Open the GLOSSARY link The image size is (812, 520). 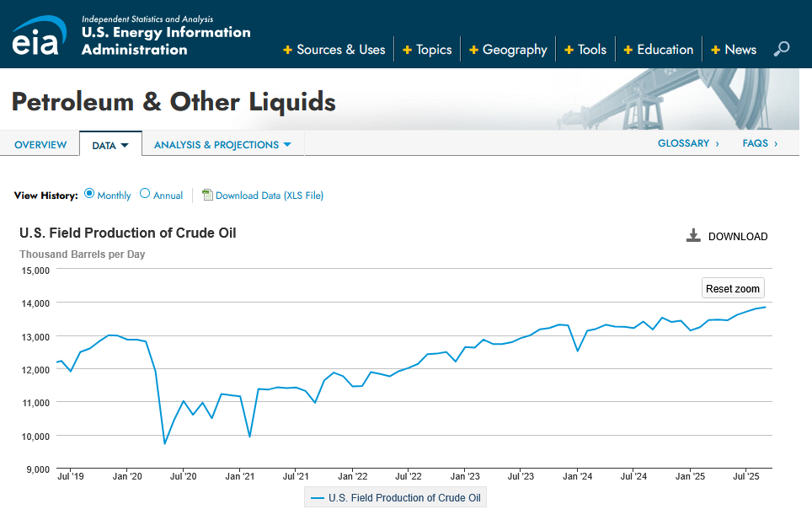point(688,143)
